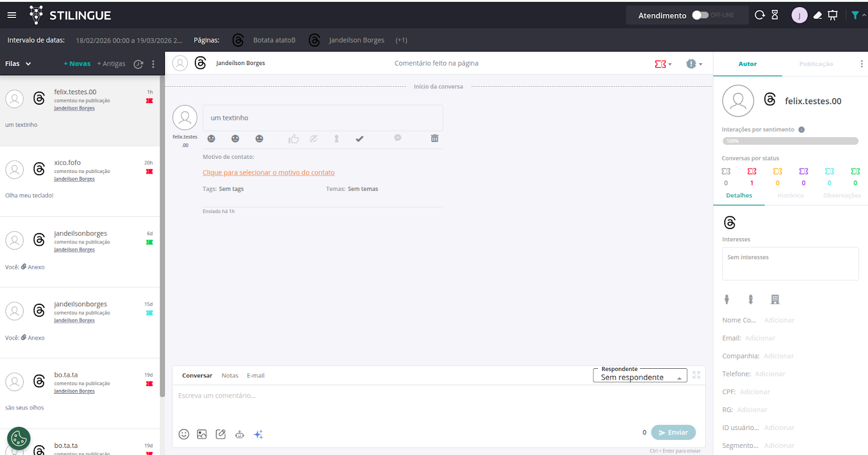Switch to the Notas tab
Screen dimensions: 868x455
point(229,375)
